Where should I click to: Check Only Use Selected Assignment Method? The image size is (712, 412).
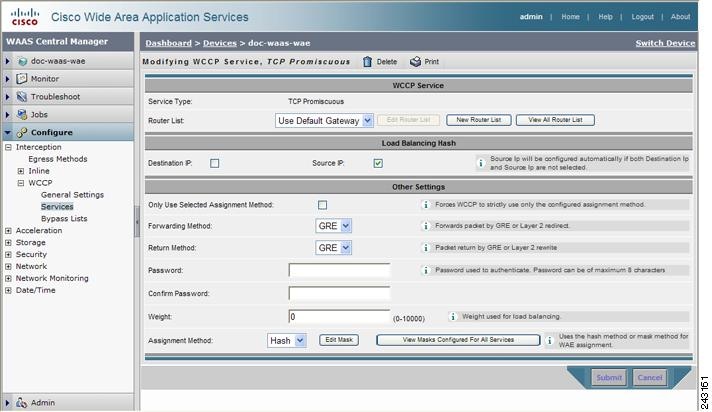(322, 205)
